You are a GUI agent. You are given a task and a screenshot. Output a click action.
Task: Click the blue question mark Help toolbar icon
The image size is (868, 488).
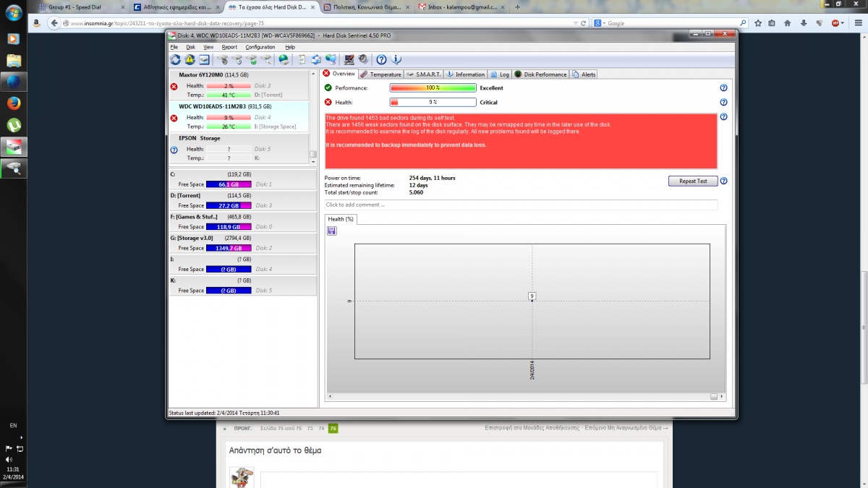[x=381, y=59]
